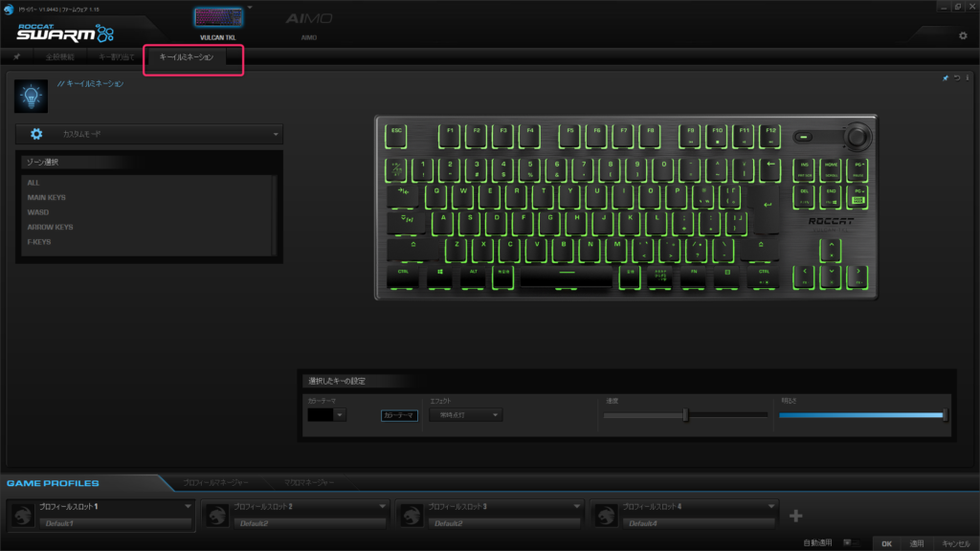Click the mute button next to the volume knob
Image resolution: width=980 pixels, height=551 pixels.
coord(804,137)
